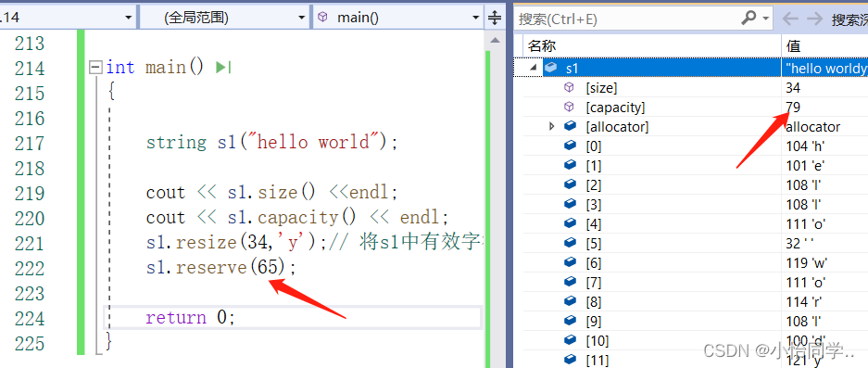Image resolution: width=868 pixels, height=368 pixels.
Task: Click the editor vertical scrollbar
Action: click(494, 199)
